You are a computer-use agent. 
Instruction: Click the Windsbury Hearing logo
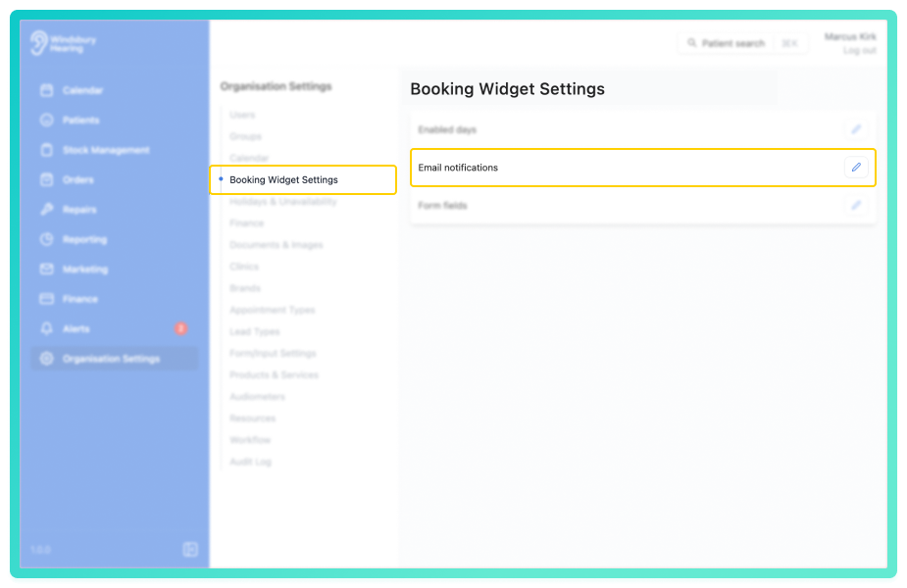[x=63, y=43]
